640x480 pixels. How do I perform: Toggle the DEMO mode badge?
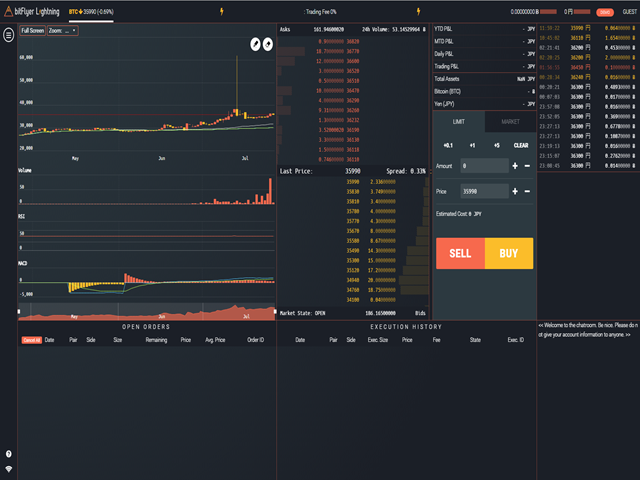point(604,11)
